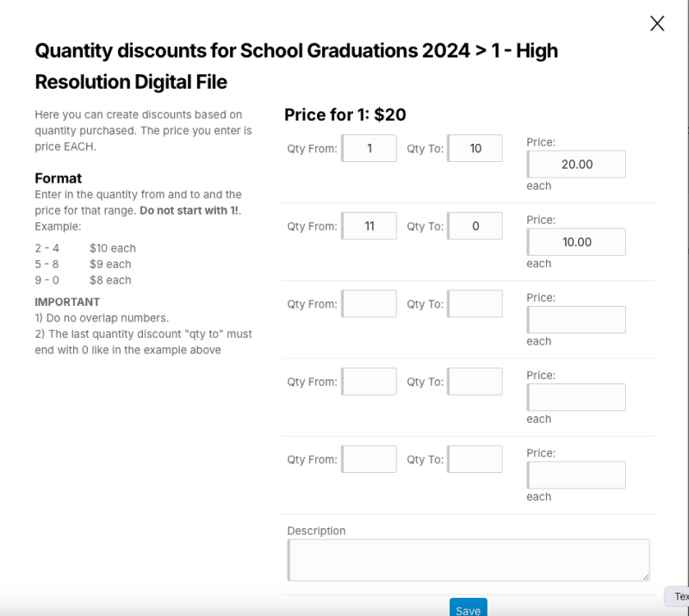Viewport: 689px width, 616px height.
Task: Select second row Qty To field containing 0
Action: [x=475, y=226]
